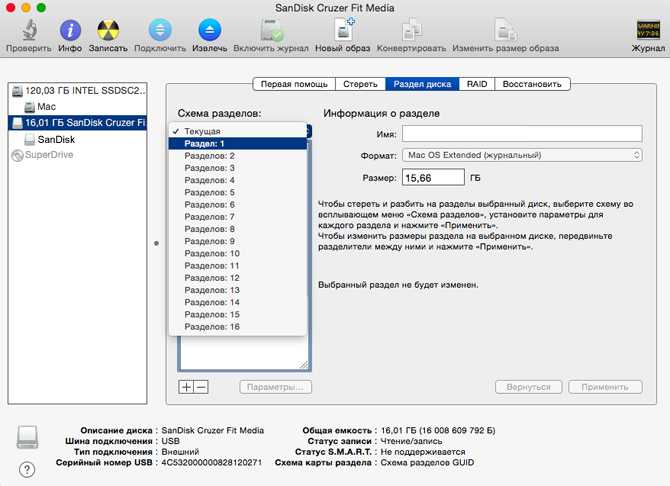
Task: Select the 16,01 ГБ SanDisk Cruzer disk
Action: (78, 123)
